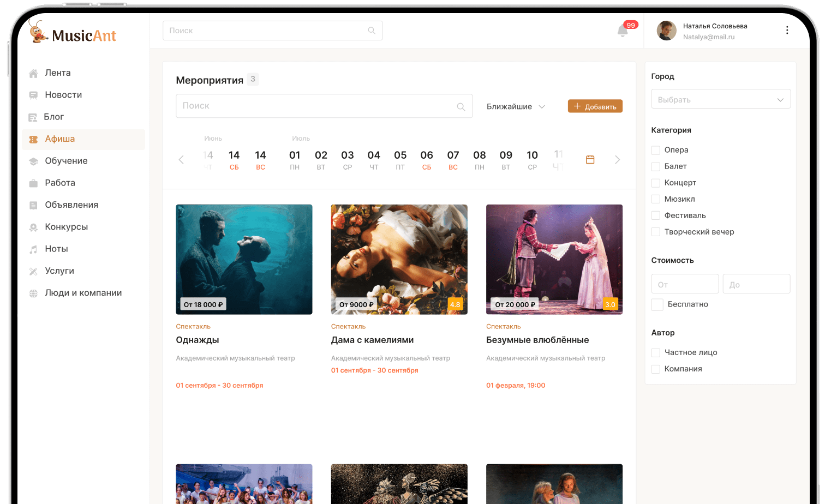Open the Однажды event poster thumbnail
Image resolution: width=825 pixels, height=504 pixels.
[x=244, y=259]
